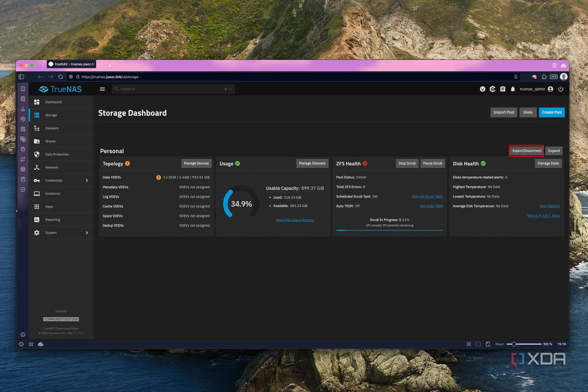
Task: Adjust the zoom slider at bottom right
Action: click(514, 344)
